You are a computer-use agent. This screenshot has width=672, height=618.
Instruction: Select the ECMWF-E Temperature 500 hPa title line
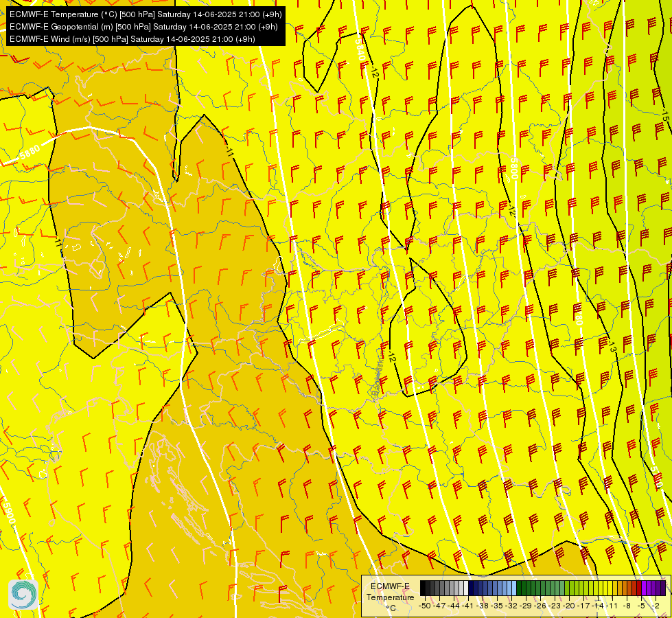(x=146, y=14)
